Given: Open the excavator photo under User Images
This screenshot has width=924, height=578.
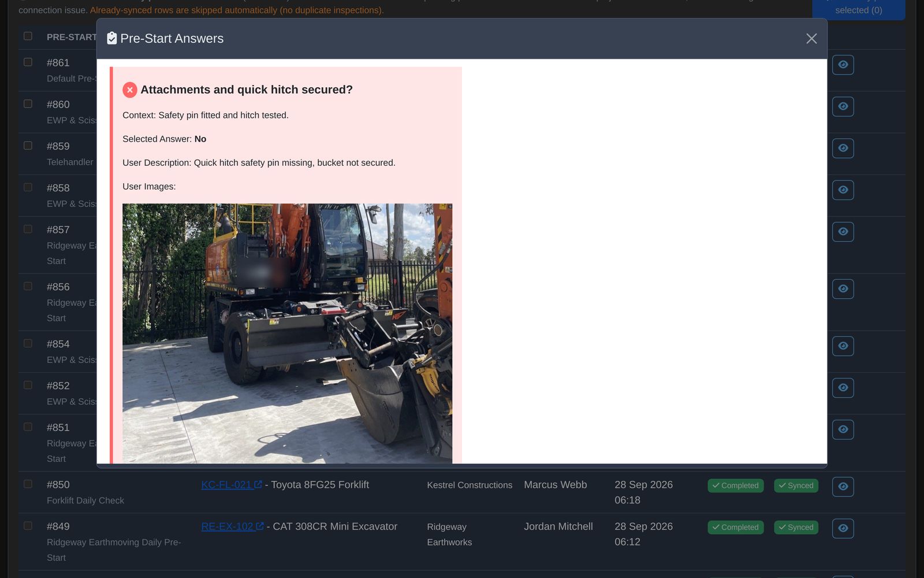Looking at the screenshot, I should [x=287, y=333].
